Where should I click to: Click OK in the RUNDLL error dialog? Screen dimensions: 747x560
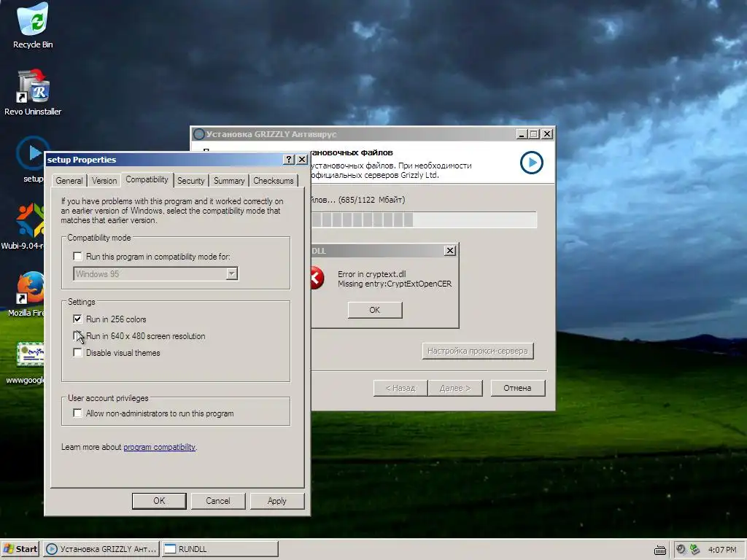[x=375, y=310]
